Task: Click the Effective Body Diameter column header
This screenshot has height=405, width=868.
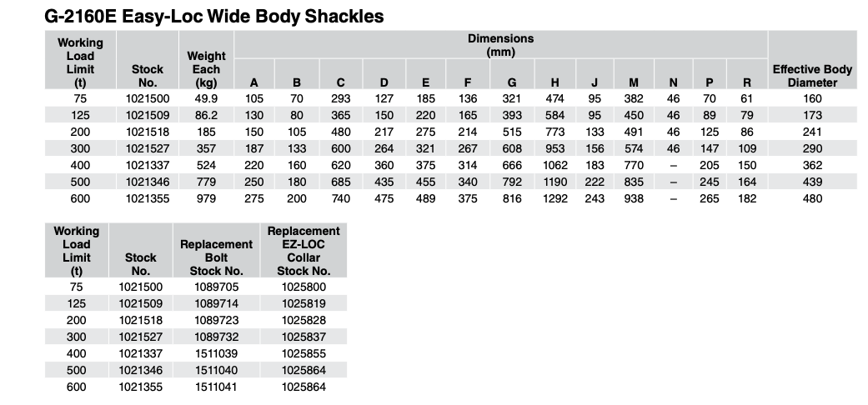Action: (812, 76)
